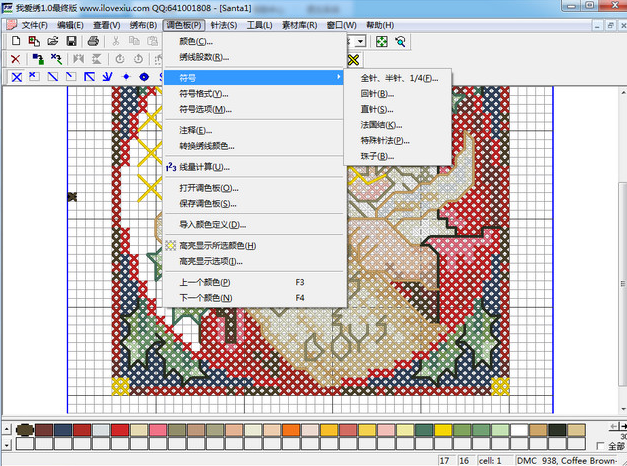Open the 查看(V) menu
The image size is (627, 466).
click(x=106, y=25)
